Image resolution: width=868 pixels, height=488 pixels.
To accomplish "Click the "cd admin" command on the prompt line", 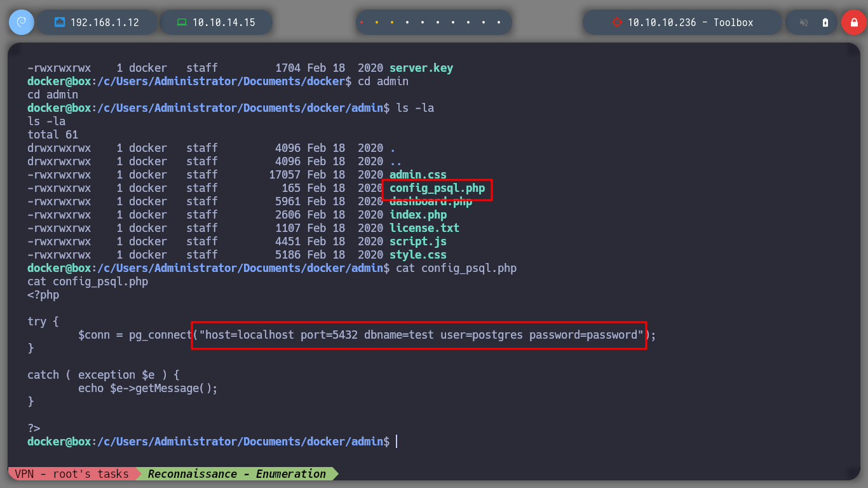I will point(383,81).
